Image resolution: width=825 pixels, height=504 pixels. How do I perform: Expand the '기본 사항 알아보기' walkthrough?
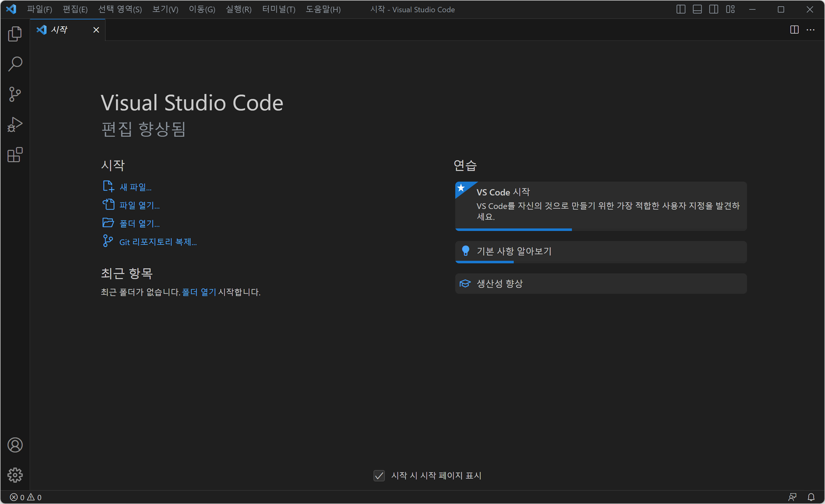(600, 251)
